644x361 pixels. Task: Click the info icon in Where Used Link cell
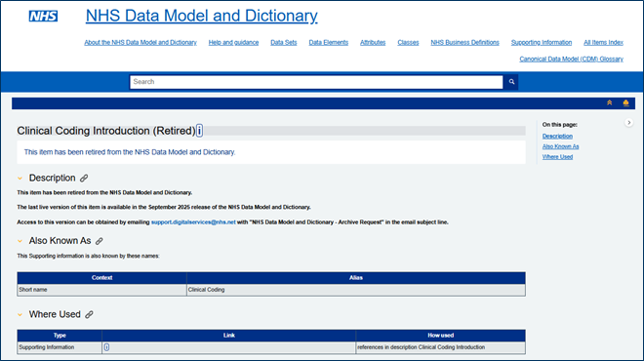pos(106,347)
